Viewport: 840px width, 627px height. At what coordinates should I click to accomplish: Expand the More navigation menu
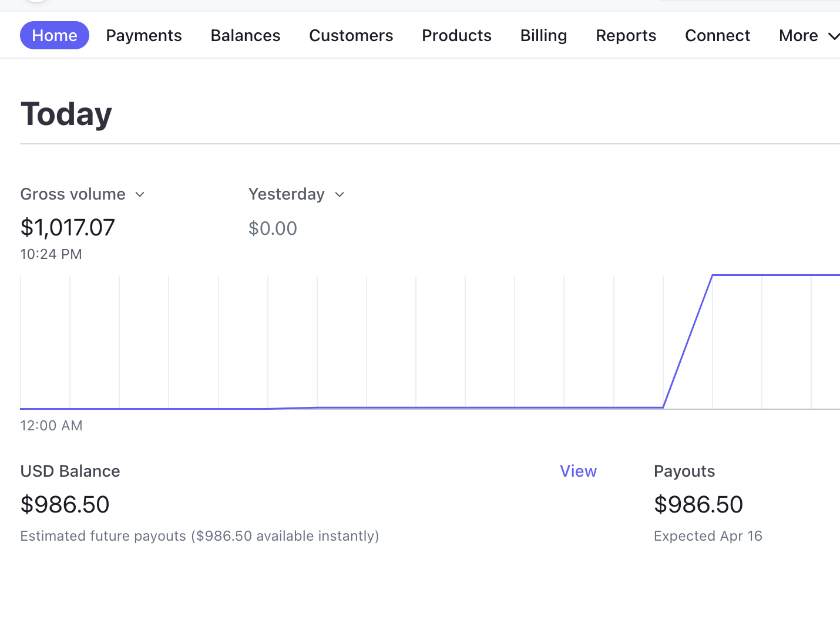[808, 35]
